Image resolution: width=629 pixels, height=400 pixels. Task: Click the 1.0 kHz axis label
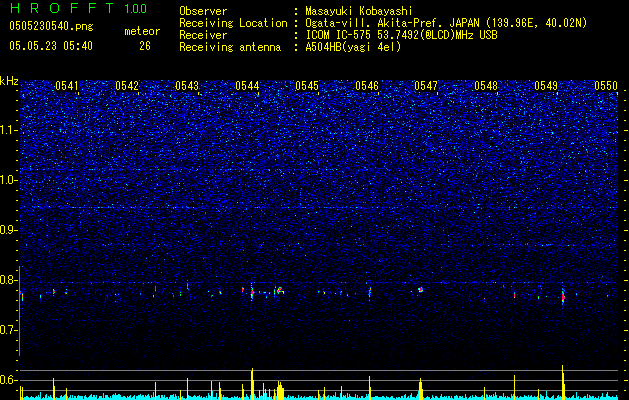tap(9, 180)
